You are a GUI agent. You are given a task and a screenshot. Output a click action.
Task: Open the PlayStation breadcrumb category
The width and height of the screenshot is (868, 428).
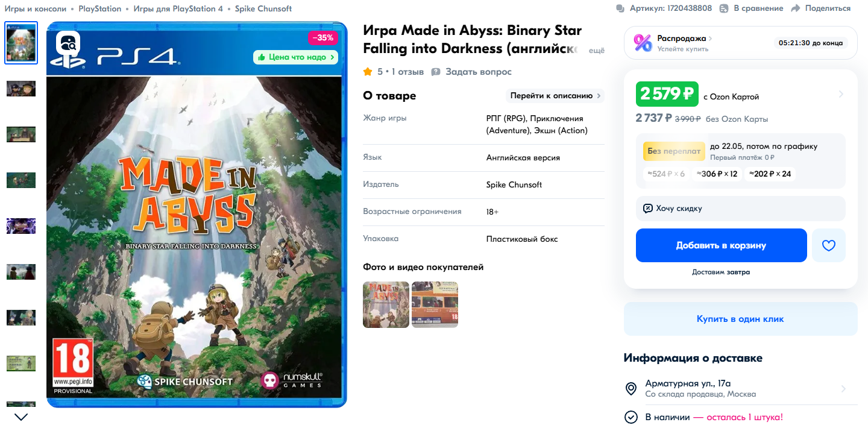100,8
